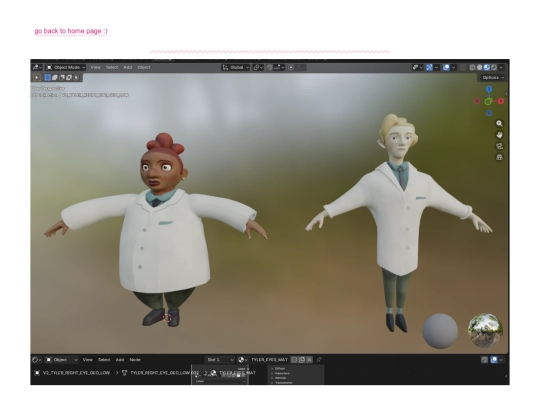Image resolution: width=540 pixels, height=405 pixels.
Task: Duplicate the TYLER_EYES_MAT material
Action: coord(302,360)
